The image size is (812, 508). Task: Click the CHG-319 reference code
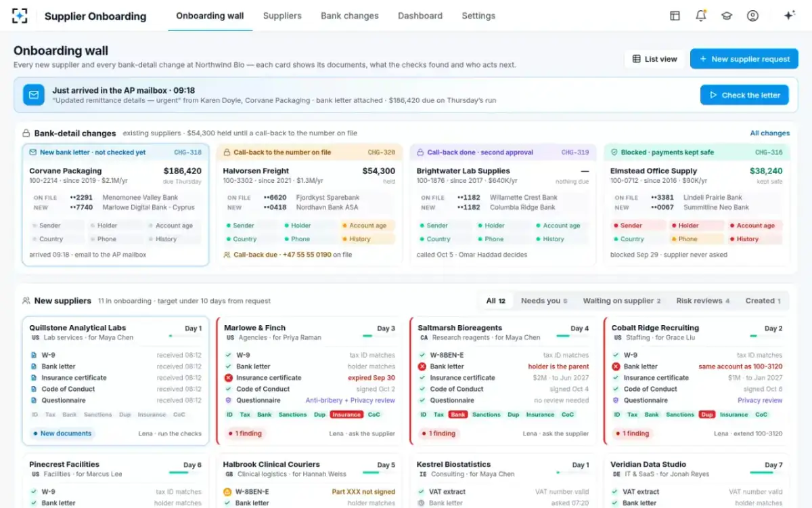tap(575, 152)
